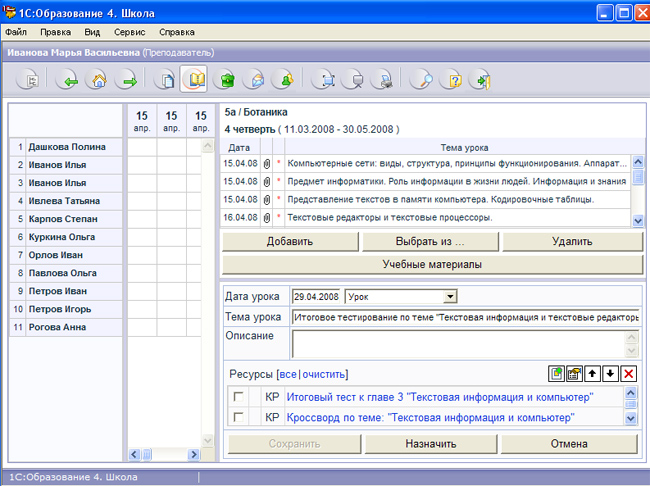Delete resource with the red X icon
The height and width of the screenshot is (486, 650).
coord(628,374)
